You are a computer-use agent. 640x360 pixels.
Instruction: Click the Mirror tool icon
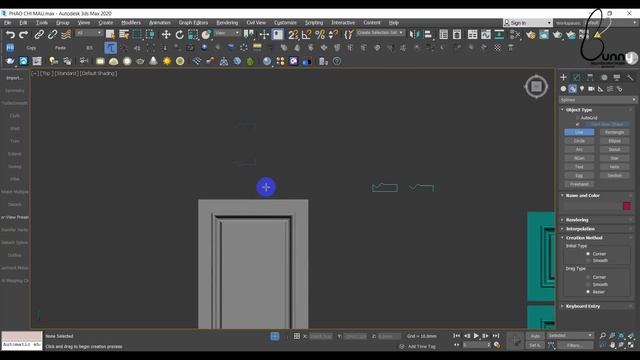click(414, 35)
